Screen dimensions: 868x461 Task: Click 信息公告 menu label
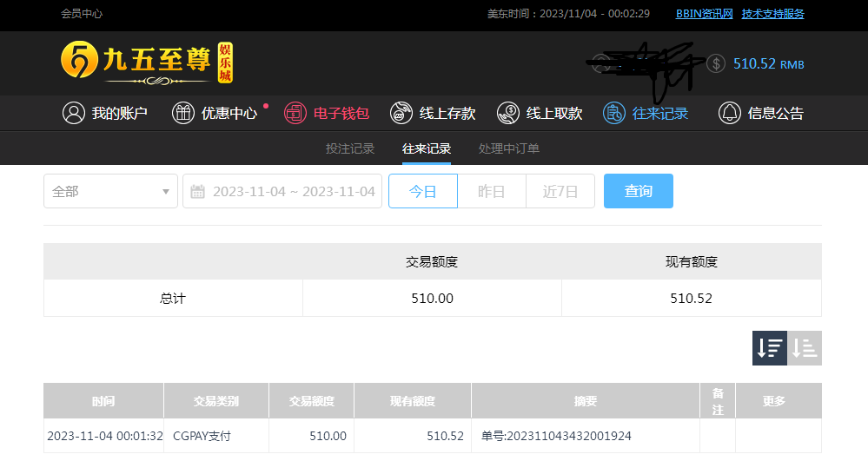[776, 113]
